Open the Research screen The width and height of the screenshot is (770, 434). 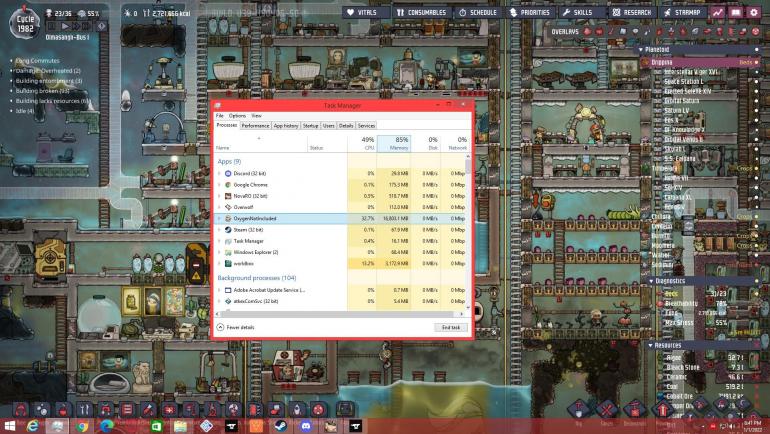click(x=632, y=12)
